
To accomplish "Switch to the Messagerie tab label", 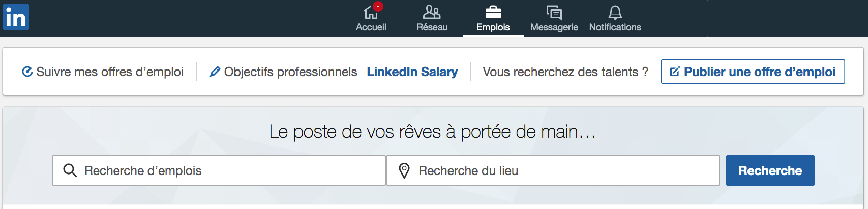I will 554,27.
